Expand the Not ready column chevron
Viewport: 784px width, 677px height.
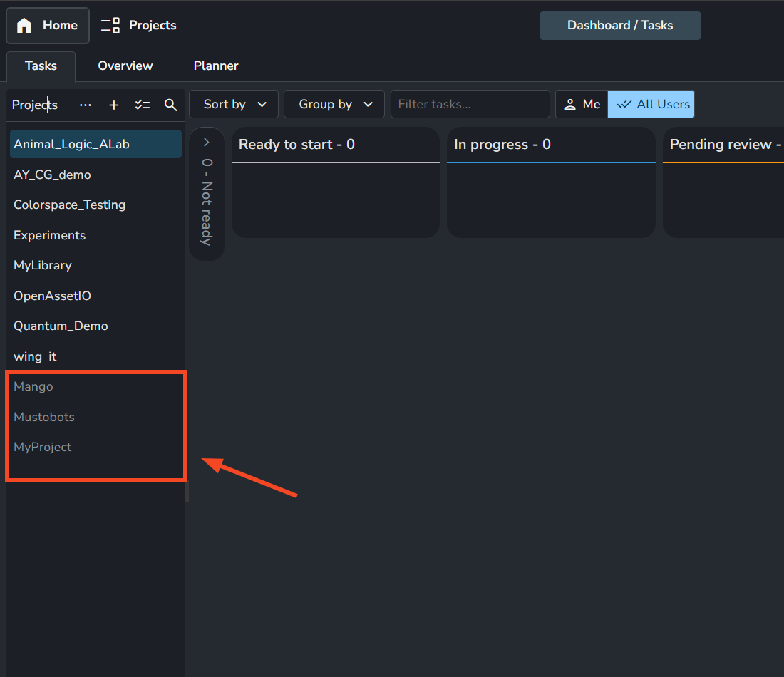207,143
